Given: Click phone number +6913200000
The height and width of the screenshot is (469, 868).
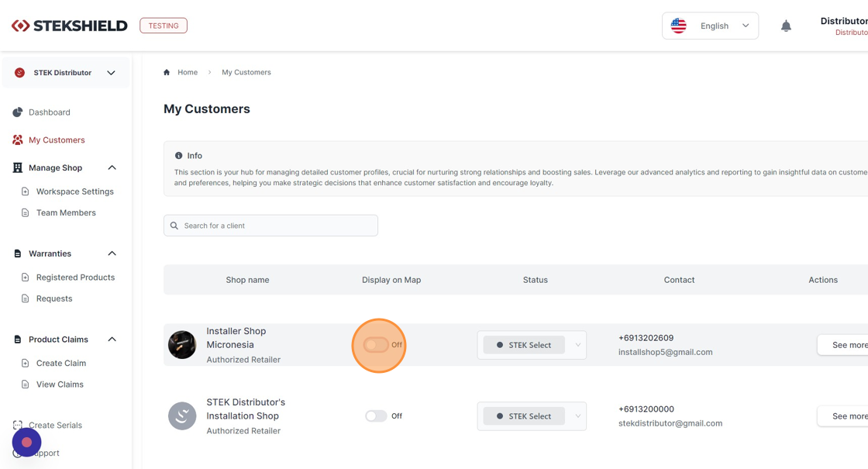Looking at the screenshot, I should [x=646, y=409].
